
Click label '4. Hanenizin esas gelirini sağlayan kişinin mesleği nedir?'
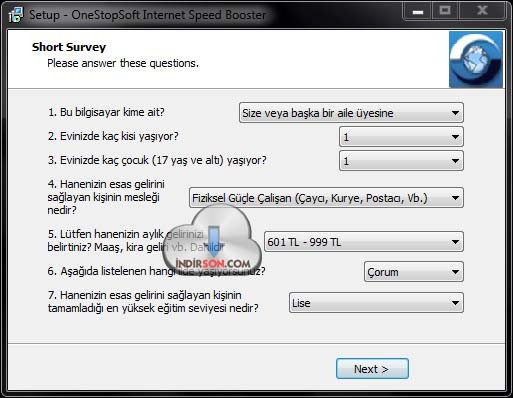(106, 197)
